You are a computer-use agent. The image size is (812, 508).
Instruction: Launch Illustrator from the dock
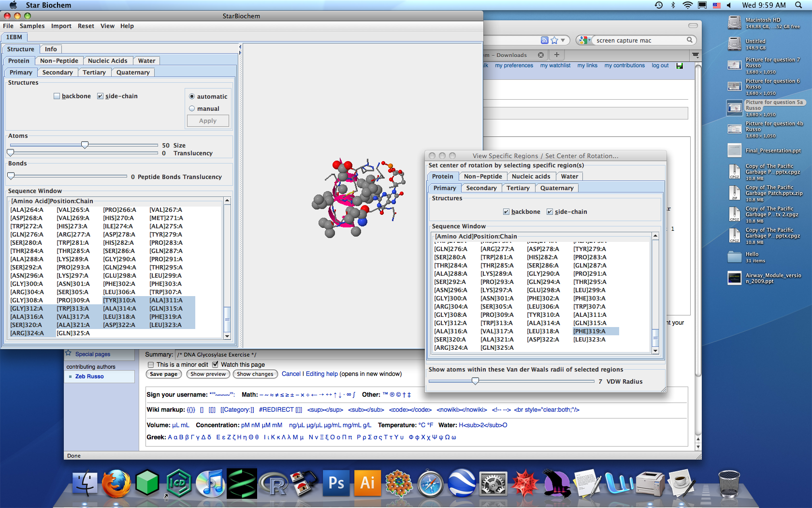(x=367, y=483)
